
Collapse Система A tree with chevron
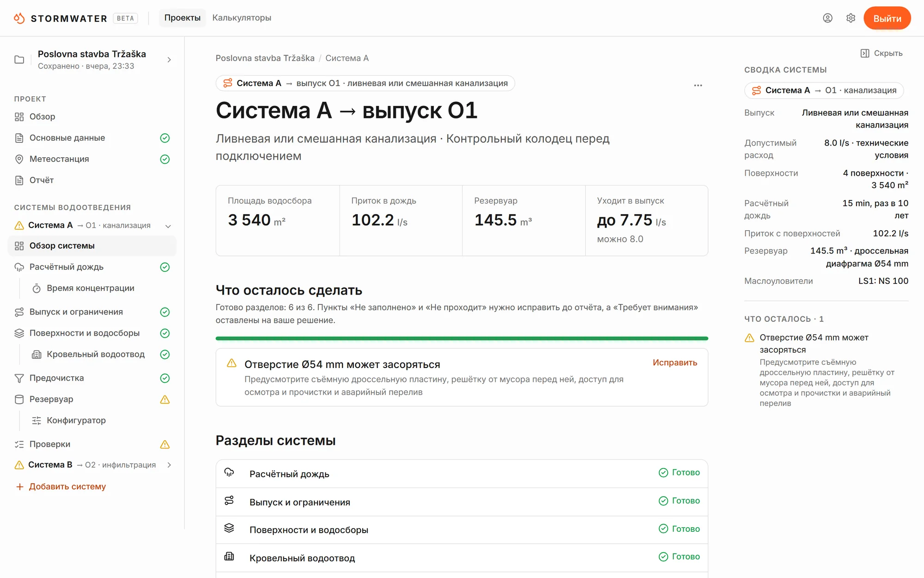pos(168,226)
